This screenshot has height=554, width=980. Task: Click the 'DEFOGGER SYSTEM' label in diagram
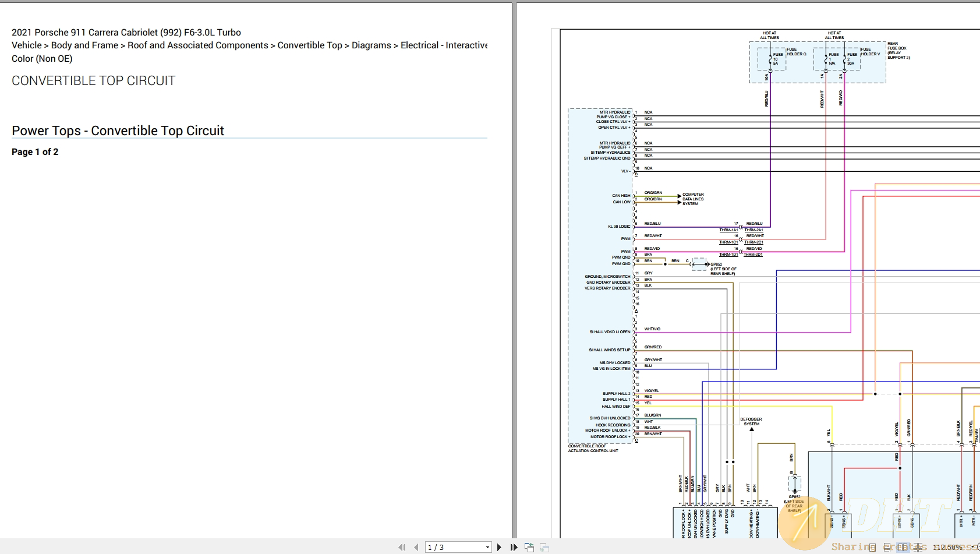pyautogui.click(x=751, y=422)
